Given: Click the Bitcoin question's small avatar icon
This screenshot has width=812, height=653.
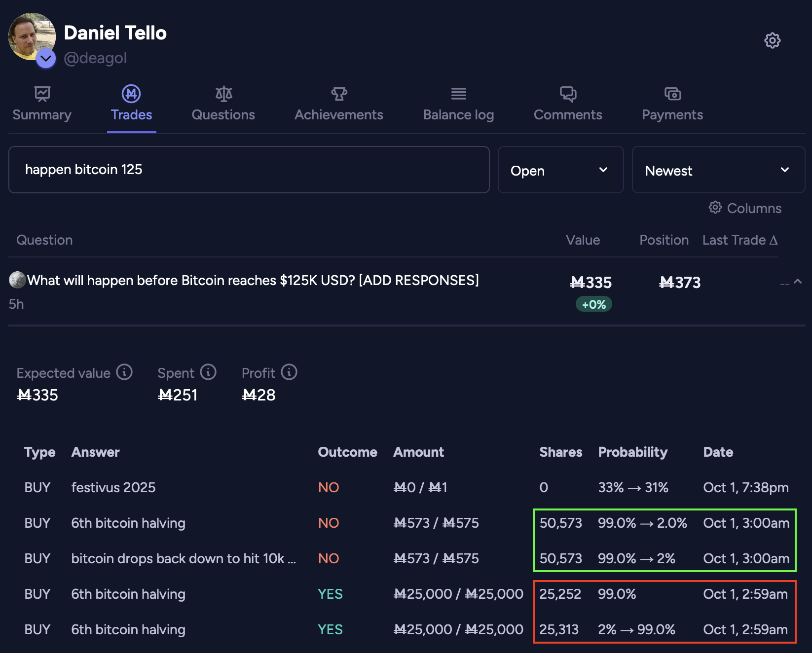Looking at the screenshot, I should click(17, 280).
